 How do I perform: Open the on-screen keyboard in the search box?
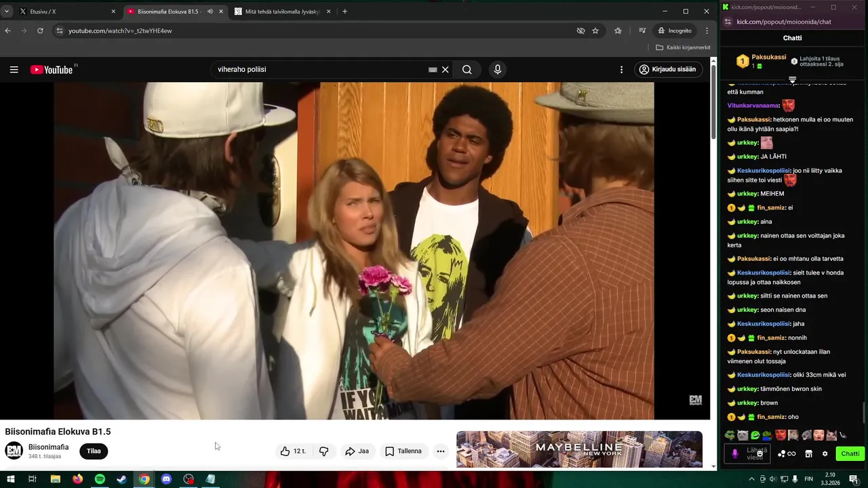(433, 70)
